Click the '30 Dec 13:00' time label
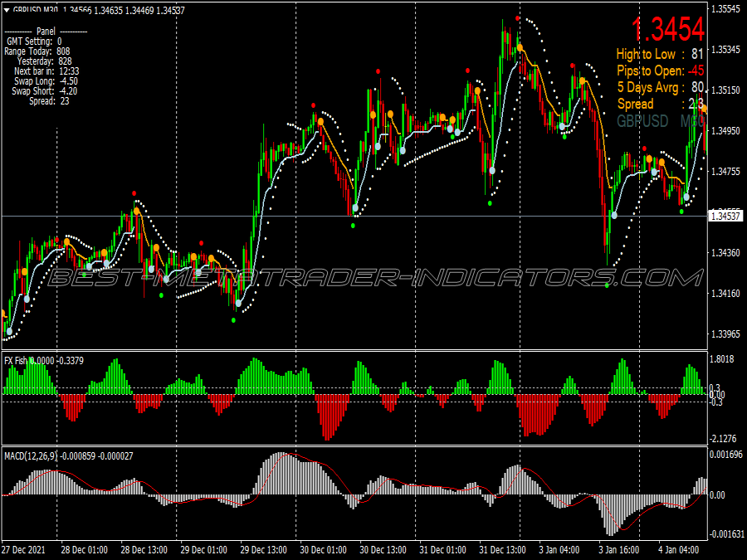 point(383,550)
